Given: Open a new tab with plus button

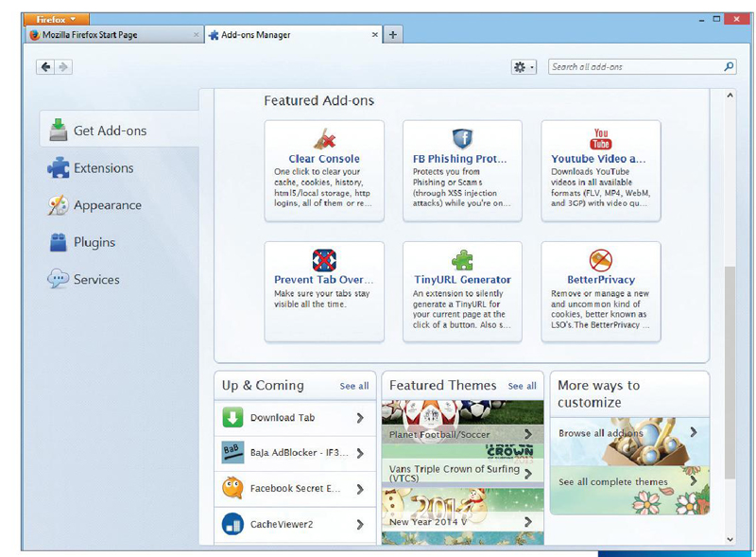Looking at the screenshot, I should [x=392, y=35].
